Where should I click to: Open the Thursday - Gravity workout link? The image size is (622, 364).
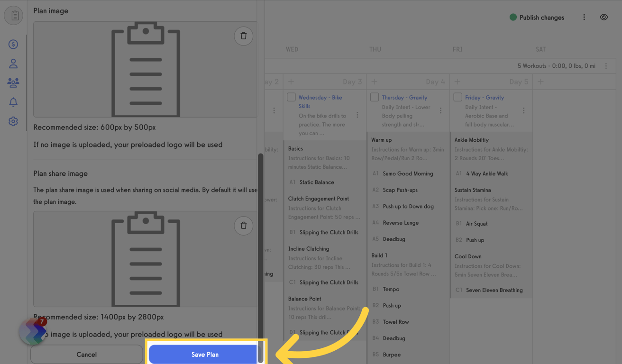tap(404, 98)
